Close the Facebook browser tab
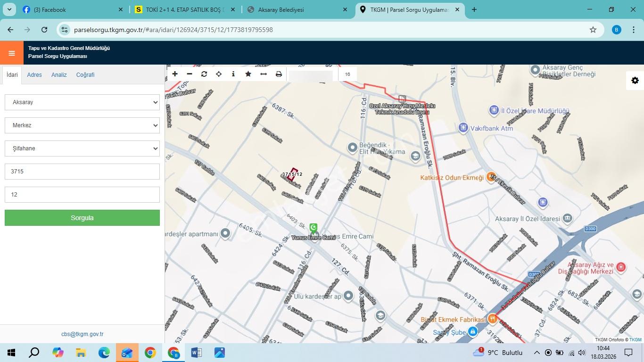The height and width of the screenshot is (362, 644). (x=121, y=9)
